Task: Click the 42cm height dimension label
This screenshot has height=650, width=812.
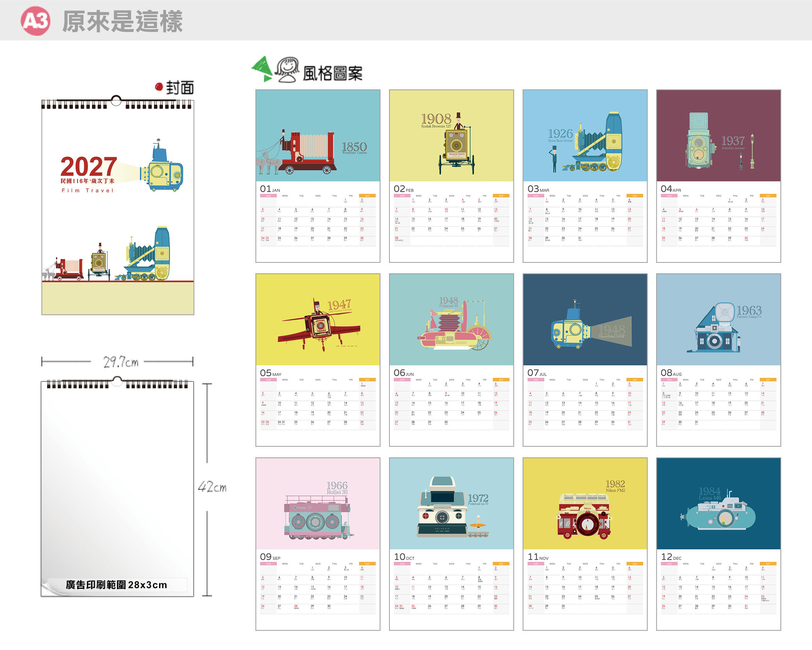Action: pos(212,487)
